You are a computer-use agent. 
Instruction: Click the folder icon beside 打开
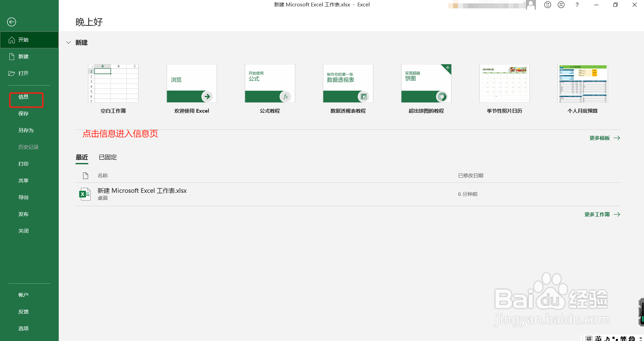(12, 73)
